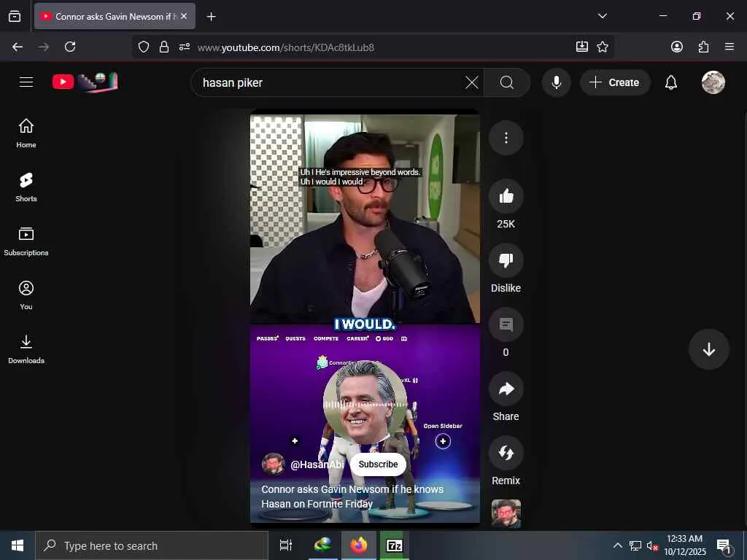Viewport: 747px width, 560px height.
Task: Open Task View on the taskbar
Action: click(286, 545)
